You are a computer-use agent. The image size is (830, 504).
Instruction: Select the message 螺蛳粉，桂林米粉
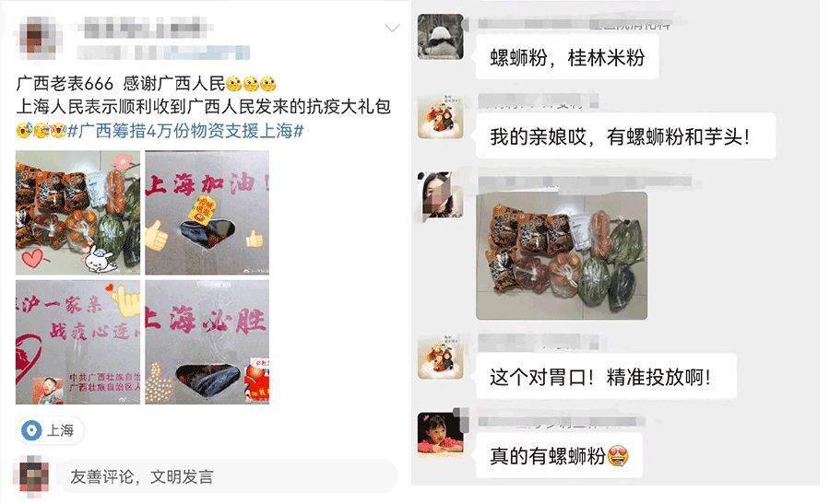point(567,57)
